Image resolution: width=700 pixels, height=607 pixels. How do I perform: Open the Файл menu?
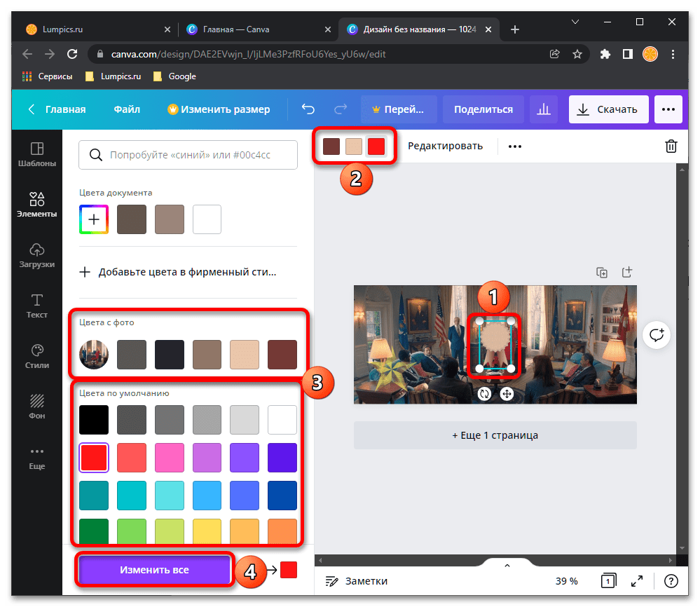pyautogui.click(x=127, y=109)
